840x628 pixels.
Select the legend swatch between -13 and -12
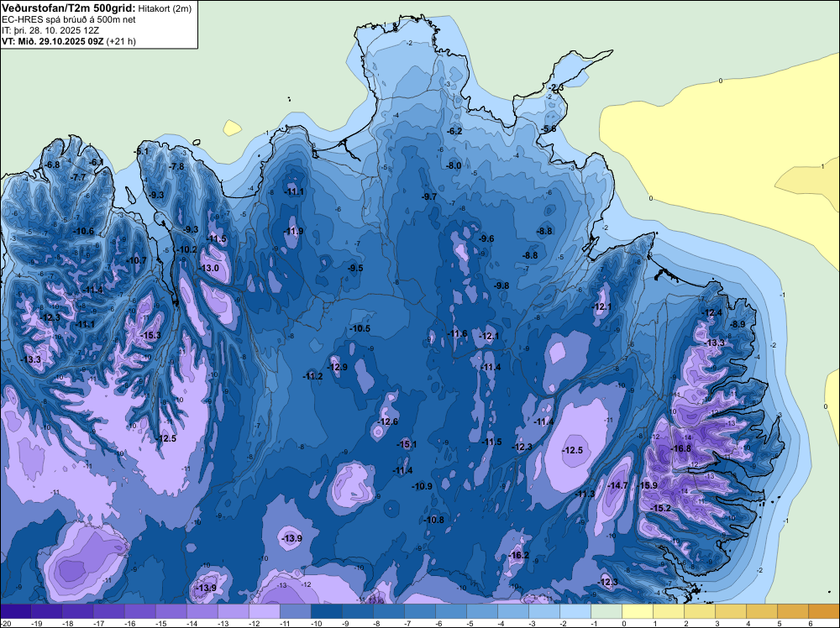pos(233,611)
